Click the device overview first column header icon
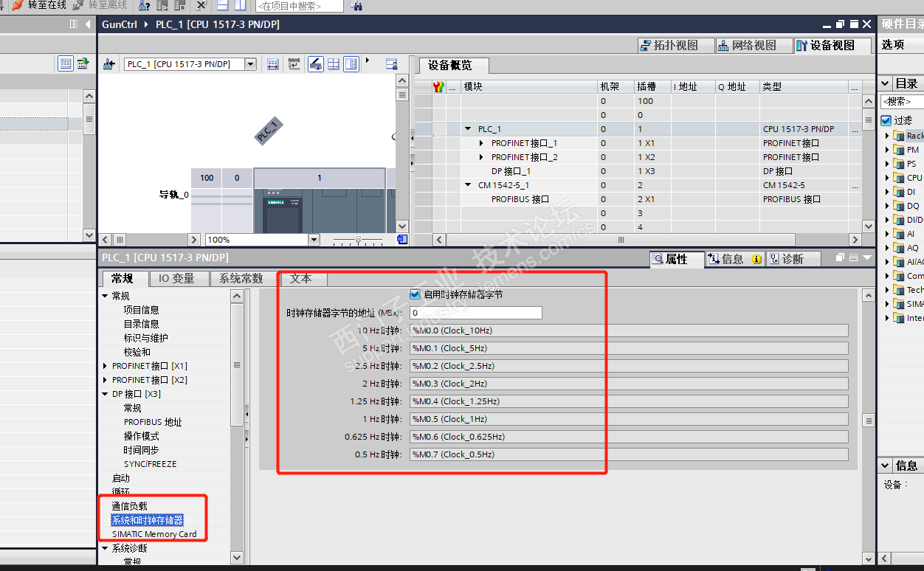The image size is (924, 571). 438,87
